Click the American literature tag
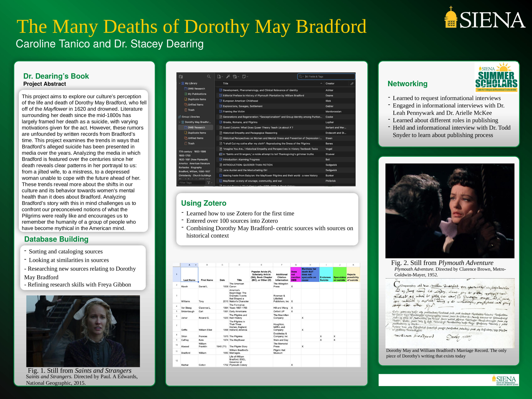 click(x=199, y=164)
